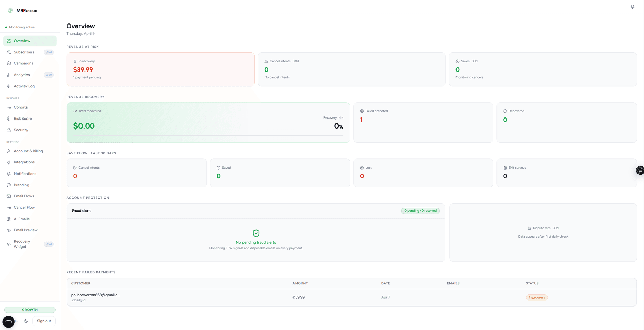
Task: Click the Risk Score shield icon
Action: click(x=9, y=119)
